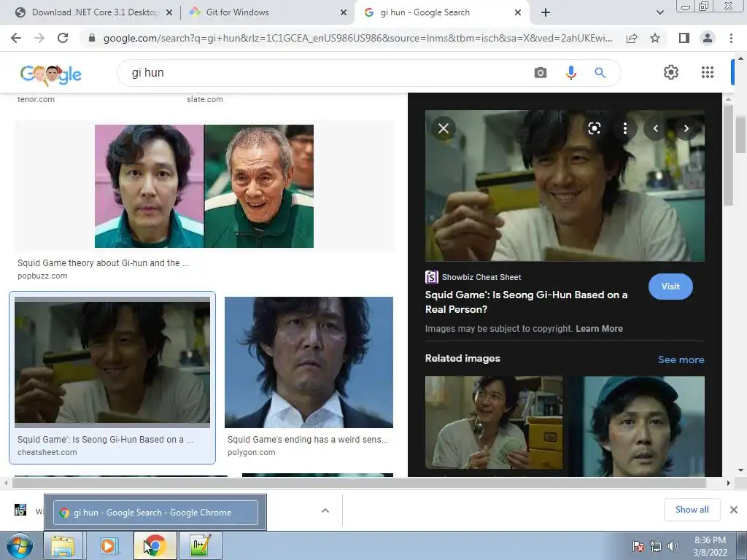This screenshot has width=747, height=560.
Task: Start voice search with the microphone icon
Action: [x=570, y=72]
